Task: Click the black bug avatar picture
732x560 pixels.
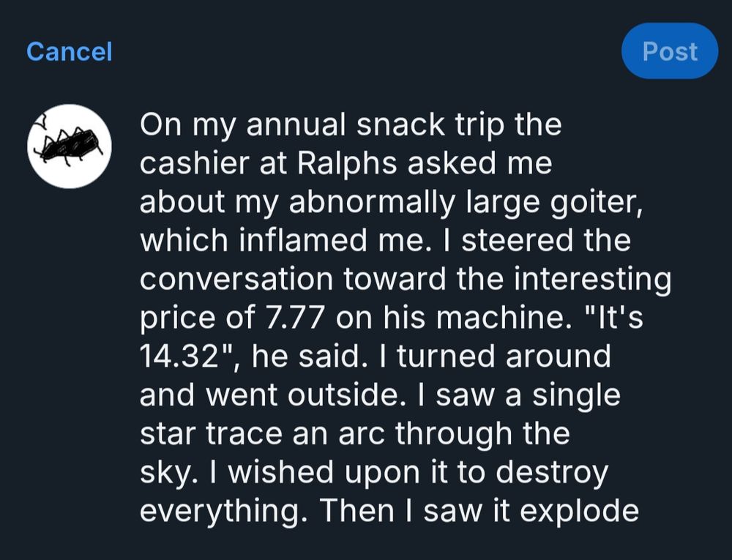Action: click(x=70, y=146)
